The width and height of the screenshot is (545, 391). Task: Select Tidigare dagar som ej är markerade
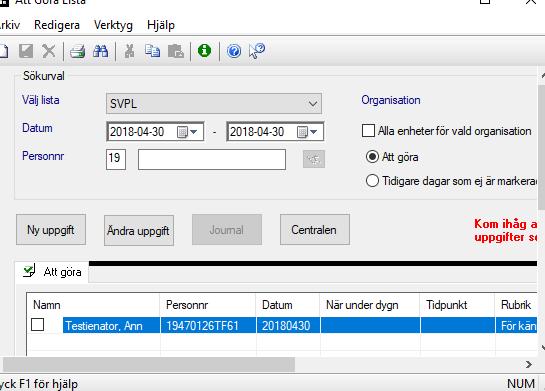pyautogui.click(x=372, y=181)
